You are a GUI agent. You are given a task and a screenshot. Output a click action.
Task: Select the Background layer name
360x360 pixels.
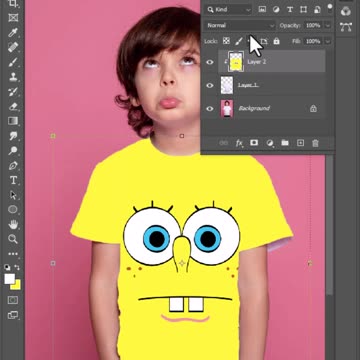(x=254, y=108)
